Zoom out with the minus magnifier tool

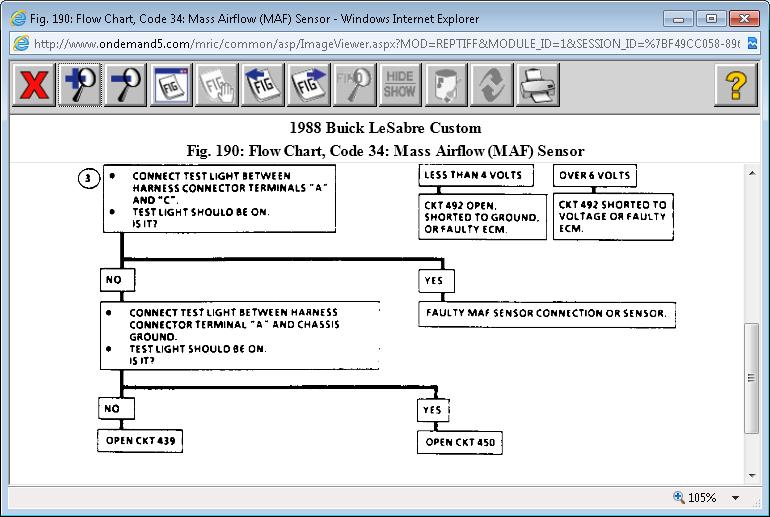(125, 84)
